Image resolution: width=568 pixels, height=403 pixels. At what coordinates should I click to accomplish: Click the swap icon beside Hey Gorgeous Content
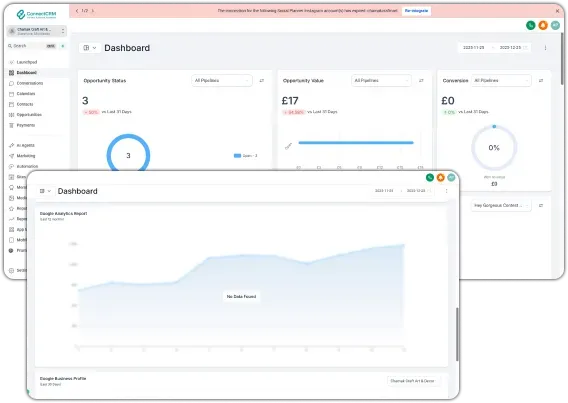tap(541, 205)
